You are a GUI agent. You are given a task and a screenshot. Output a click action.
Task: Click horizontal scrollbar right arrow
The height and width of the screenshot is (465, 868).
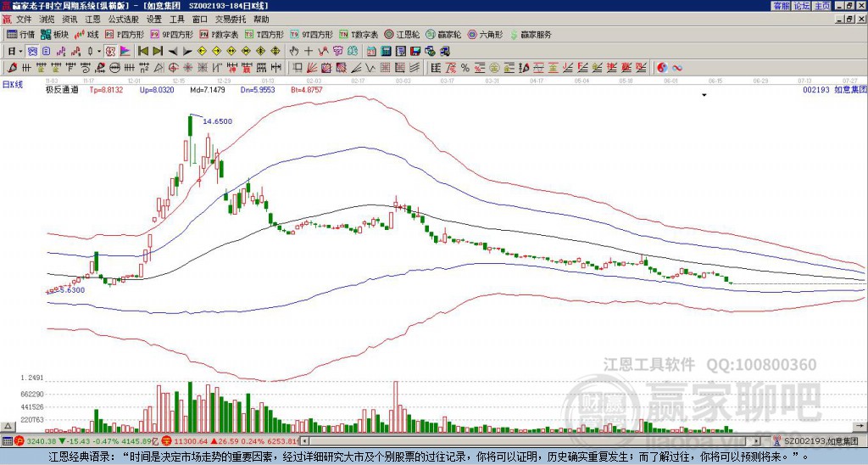[x=756, y=441]
